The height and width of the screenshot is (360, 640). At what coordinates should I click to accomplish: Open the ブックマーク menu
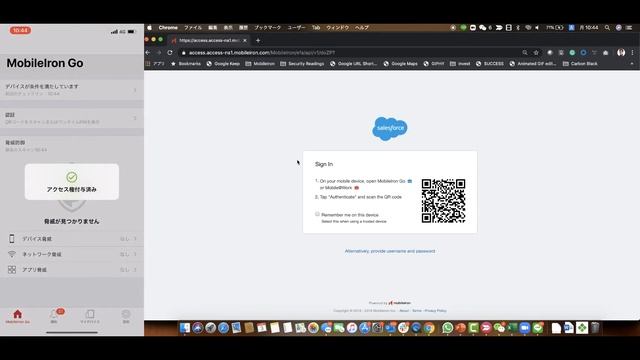pyautogui.click(x=267, y=28)
